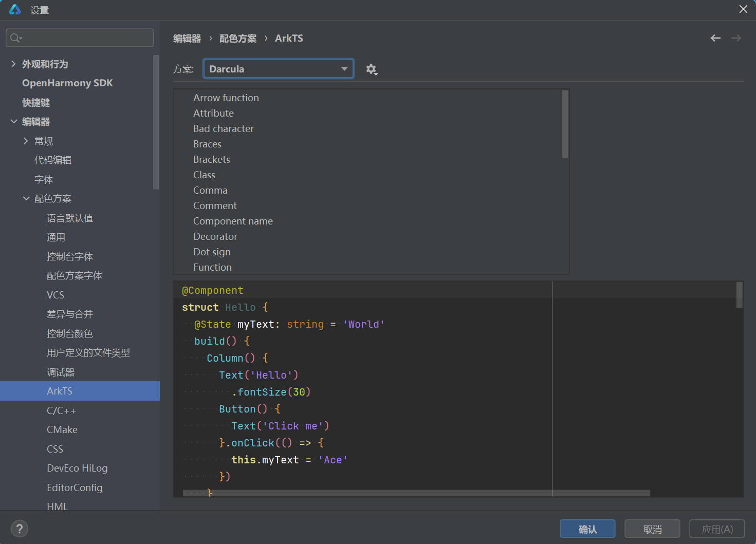The image size is (756, 544).
Task: Click 配色方案 in the breadcrumb
Action: coord(238,38)
